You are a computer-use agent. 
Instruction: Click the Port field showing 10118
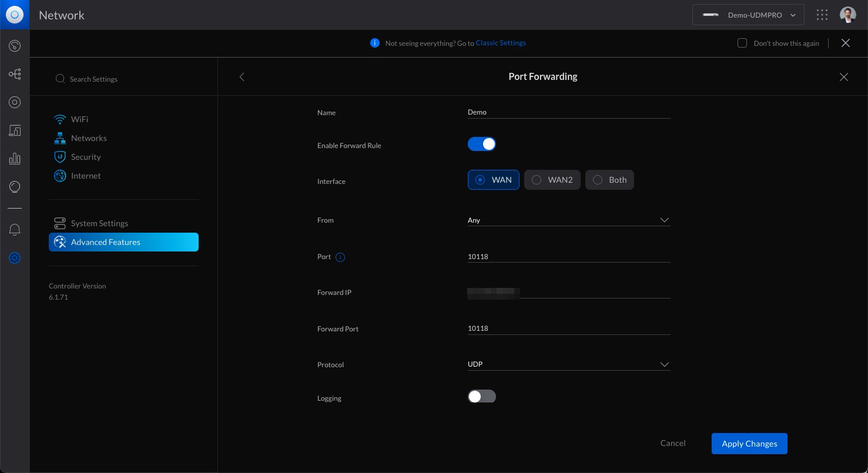click(569, 257)
